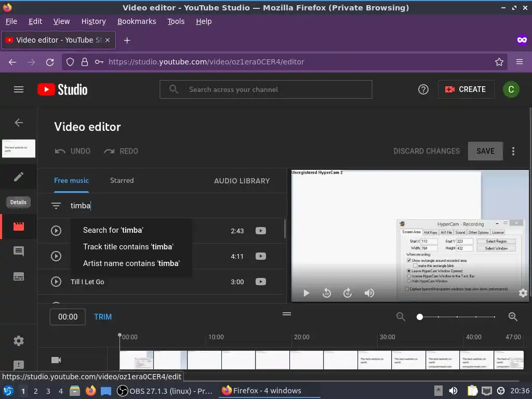Screen dimensions: 532x399
Task: Zoom out the timeline
Action: [x=401, y=317]
